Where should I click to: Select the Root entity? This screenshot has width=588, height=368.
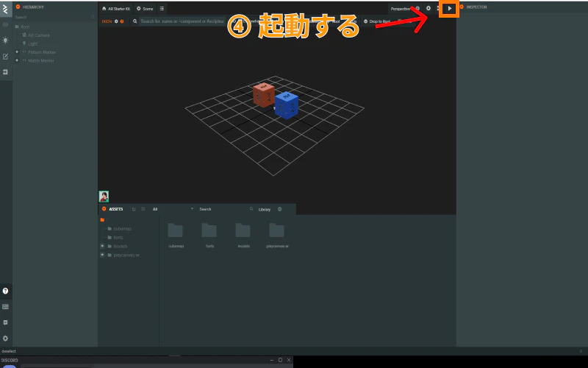[x=25, y=26]
